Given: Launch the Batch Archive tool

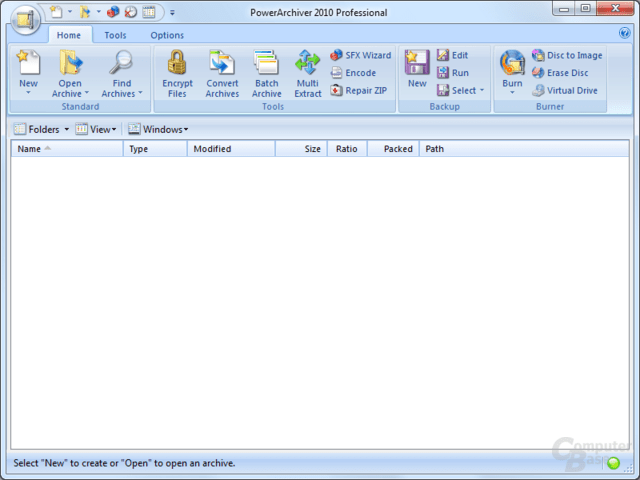Looking at the screenshot, I should [267, 73].
